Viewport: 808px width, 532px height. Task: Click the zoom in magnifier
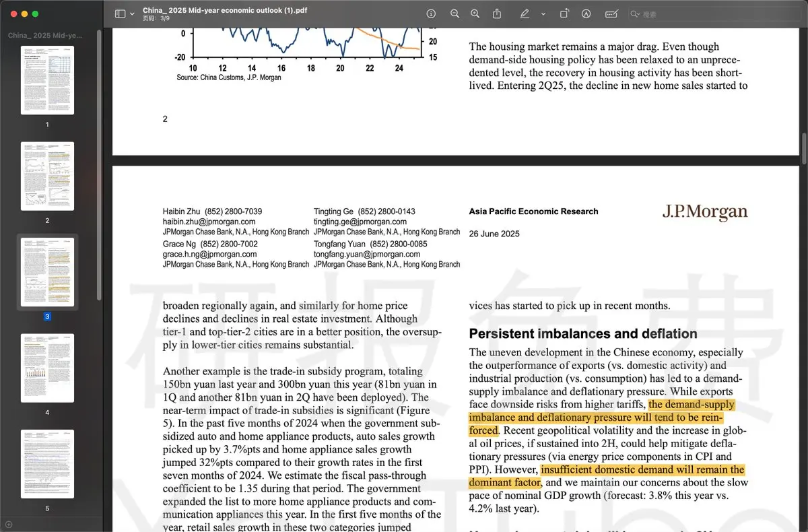point(475,13)
